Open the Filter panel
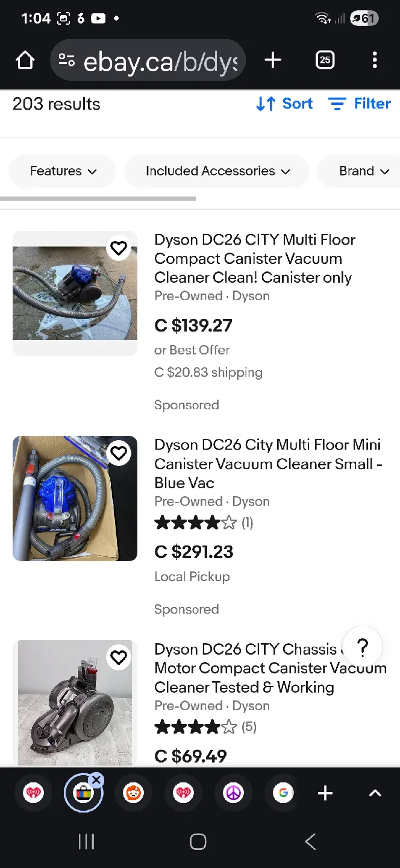Viewport: 400px width, 868px height. tap(359, 104)
